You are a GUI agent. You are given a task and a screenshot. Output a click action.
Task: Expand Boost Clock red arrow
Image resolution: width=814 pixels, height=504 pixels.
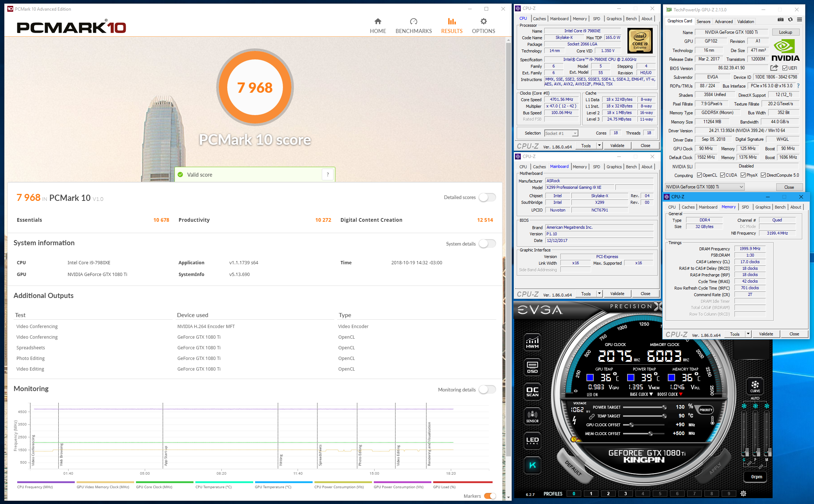click(681, 394)
